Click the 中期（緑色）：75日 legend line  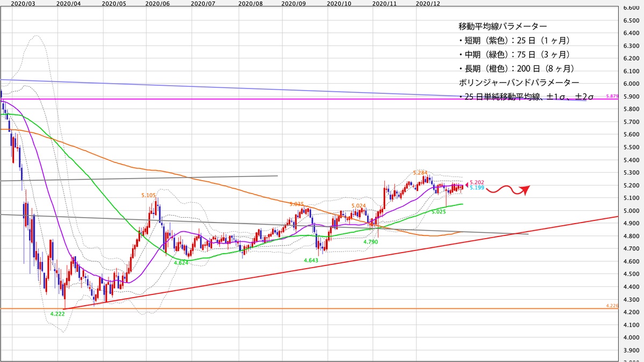pyautogui.click(x=514, y=54)
